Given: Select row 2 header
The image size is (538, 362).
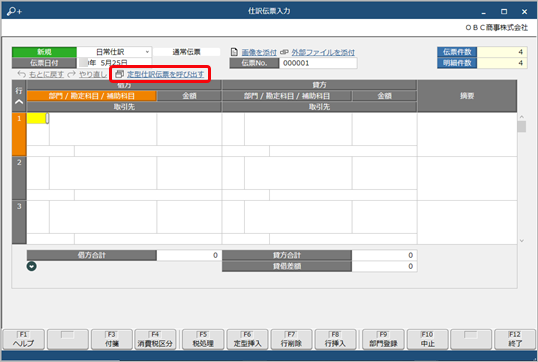Looking at the screenshot, I should [19, 178].
